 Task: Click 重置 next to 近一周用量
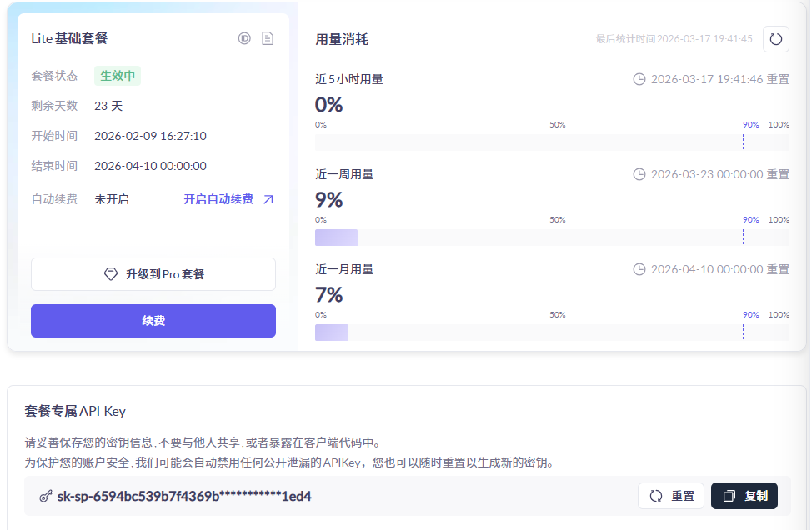point(777,174)
